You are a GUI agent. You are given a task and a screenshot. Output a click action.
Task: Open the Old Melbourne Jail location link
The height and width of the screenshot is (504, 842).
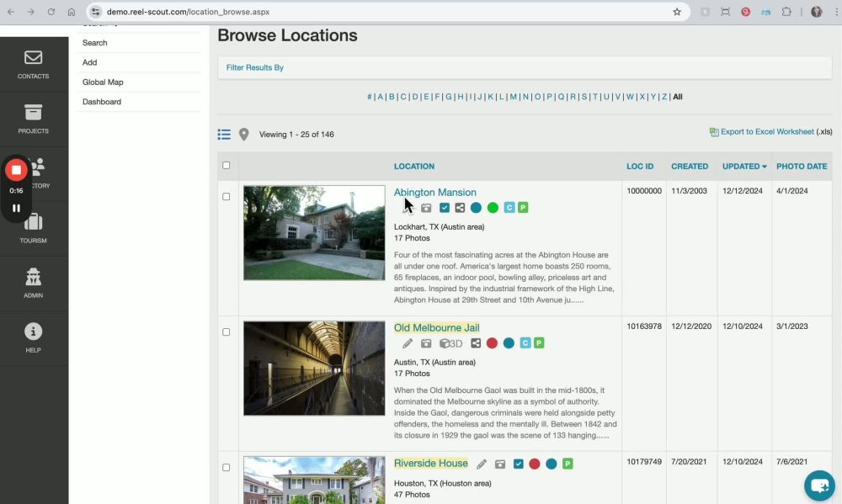436,327
